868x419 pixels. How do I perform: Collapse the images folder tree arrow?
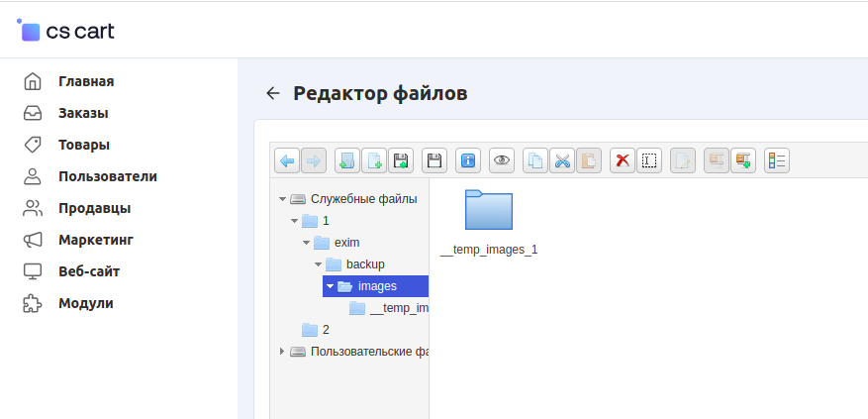click(330, 286)
